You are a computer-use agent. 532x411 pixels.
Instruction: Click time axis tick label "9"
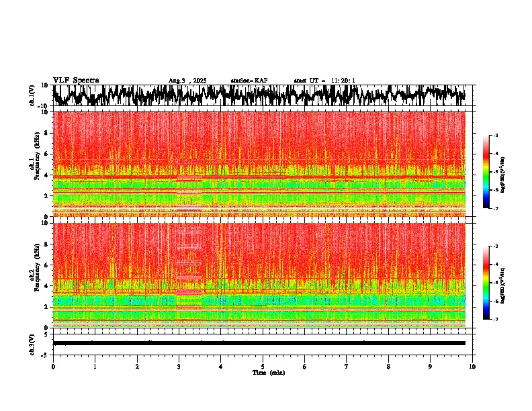(430, 367)
